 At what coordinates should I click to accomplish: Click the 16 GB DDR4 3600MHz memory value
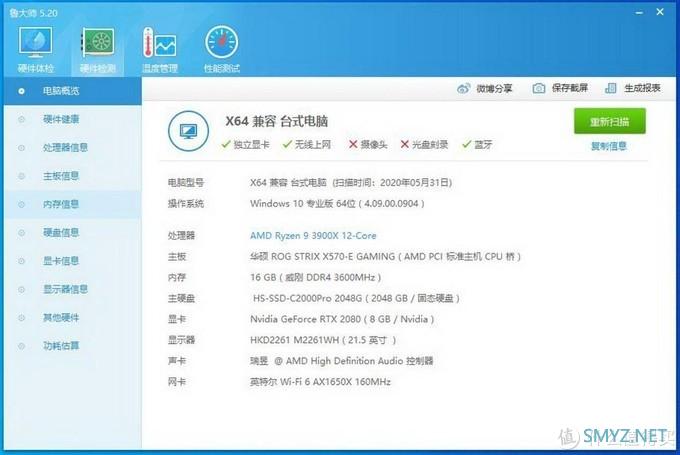coord(315,277)
